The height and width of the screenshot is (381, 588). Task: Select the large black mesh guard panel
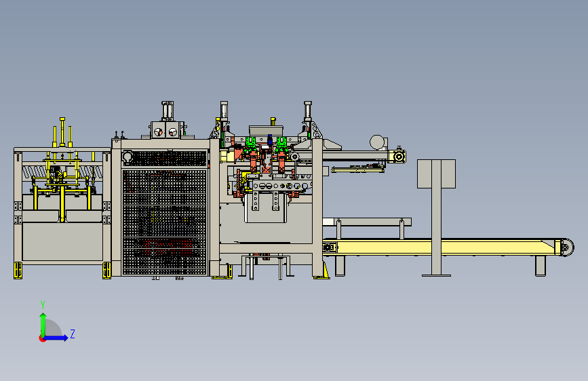[x=164, y=222]
